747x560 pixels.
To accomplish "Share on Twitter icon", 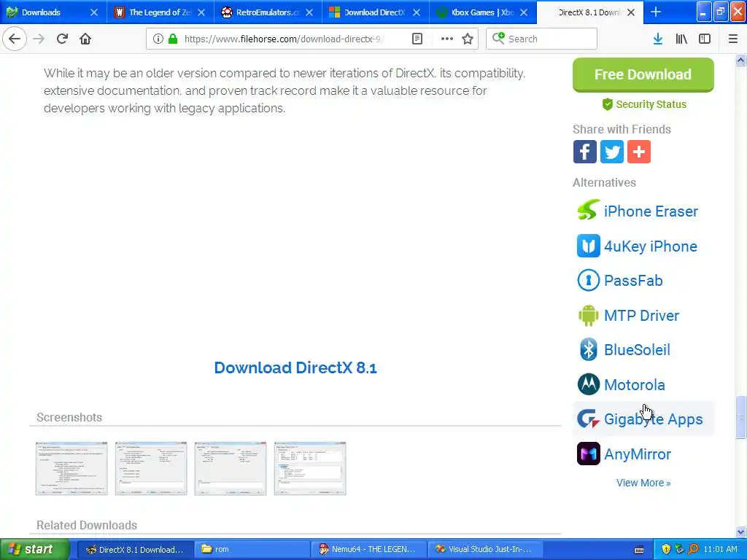I will pos(612,152).
